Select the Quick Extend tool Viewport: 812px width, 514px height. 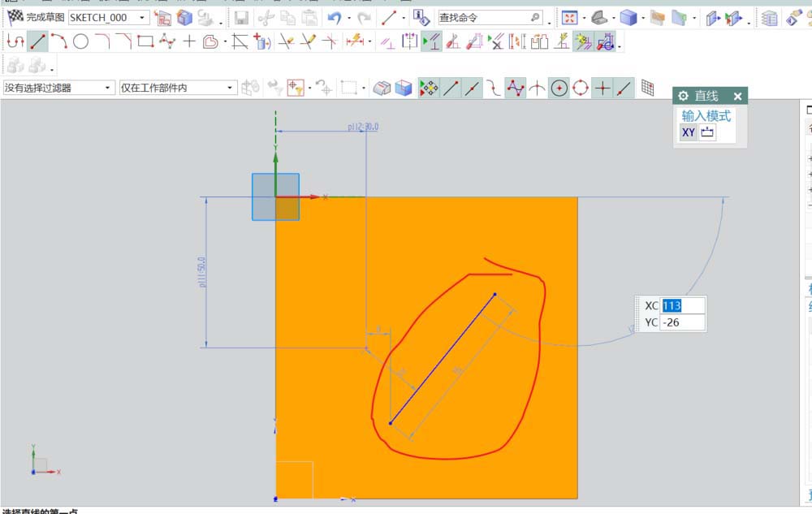tap(308, 41)
